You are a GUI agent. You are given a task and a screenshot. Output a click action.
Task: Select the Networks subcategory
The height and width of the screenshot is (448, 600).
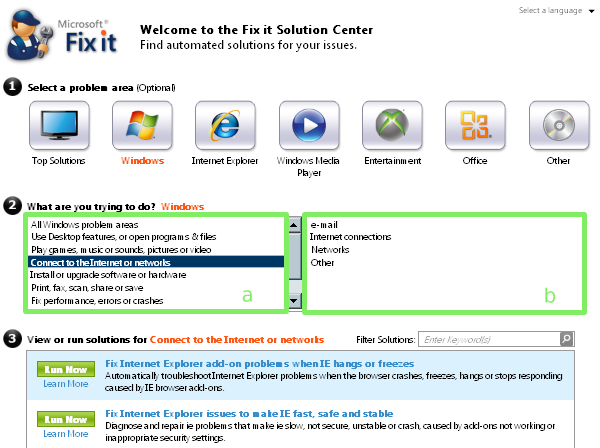tap(330, 250)
